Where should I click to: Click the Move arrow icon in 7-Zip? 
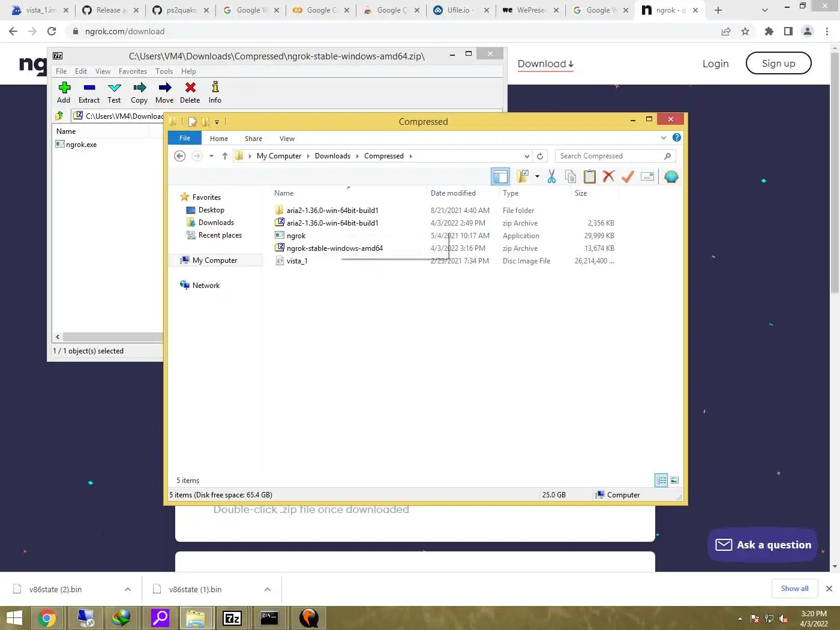tap(164, 88)
